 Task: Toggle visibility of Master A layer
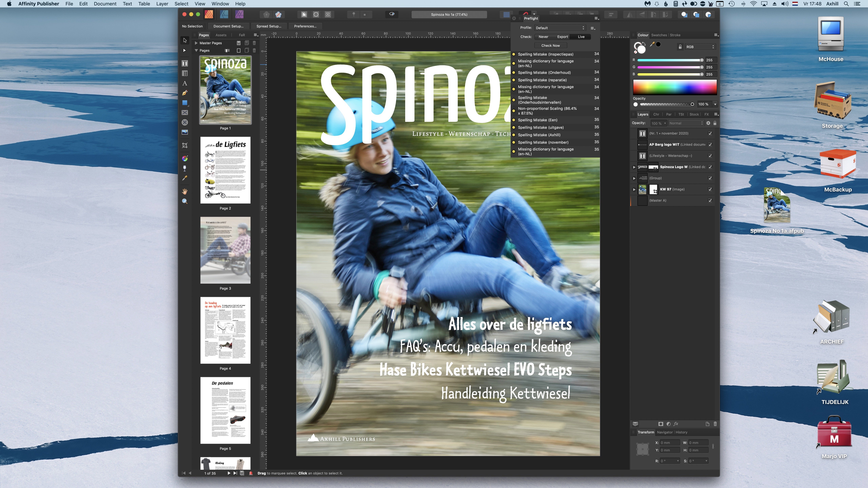pyautogui.click(x=710, y=200)
